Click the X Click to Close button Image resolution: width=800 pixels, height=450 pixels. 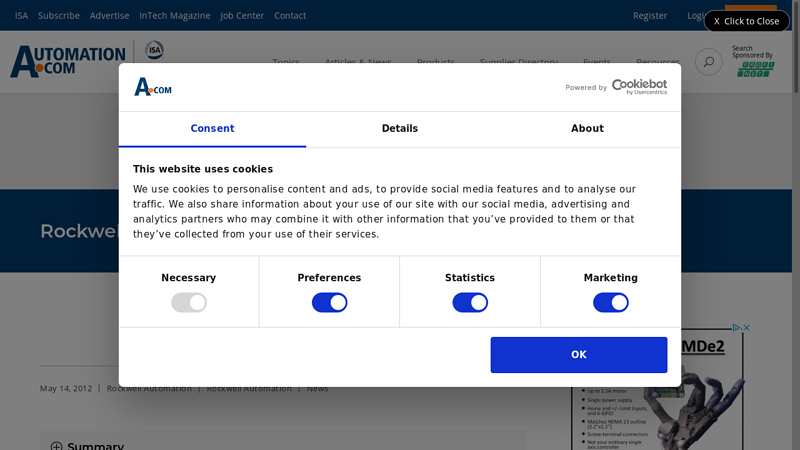(746, 21)
